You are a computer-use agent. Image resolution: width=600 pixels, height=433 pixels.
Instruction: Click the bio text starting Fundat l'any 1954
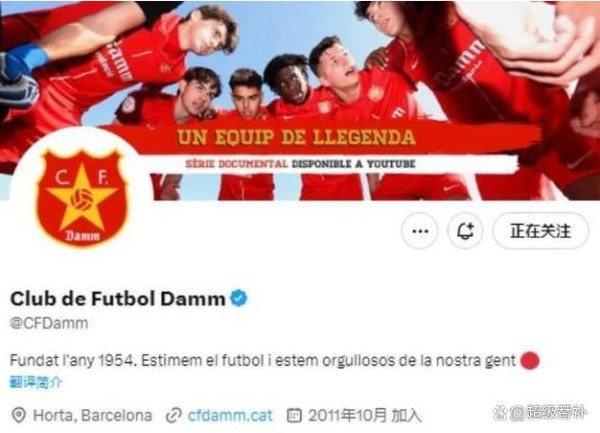pos(262,360)
